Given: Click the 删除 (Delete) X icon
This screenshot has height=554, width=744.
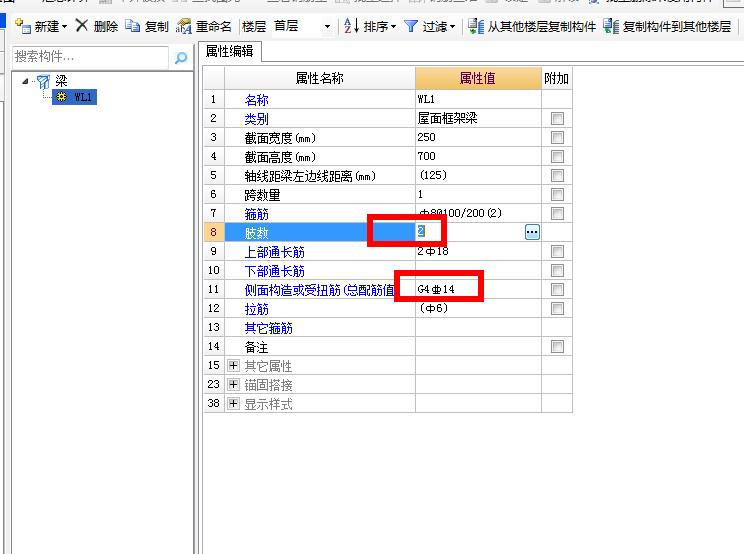Looking at the screenshot, I should click(82, 26).
